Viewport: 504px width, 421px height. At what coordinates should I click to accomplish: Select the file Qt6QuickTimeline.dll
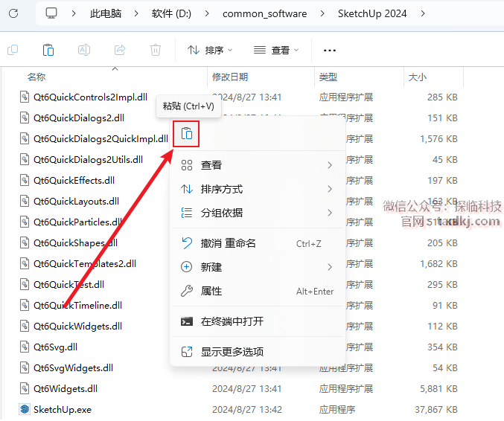[77, 305]
